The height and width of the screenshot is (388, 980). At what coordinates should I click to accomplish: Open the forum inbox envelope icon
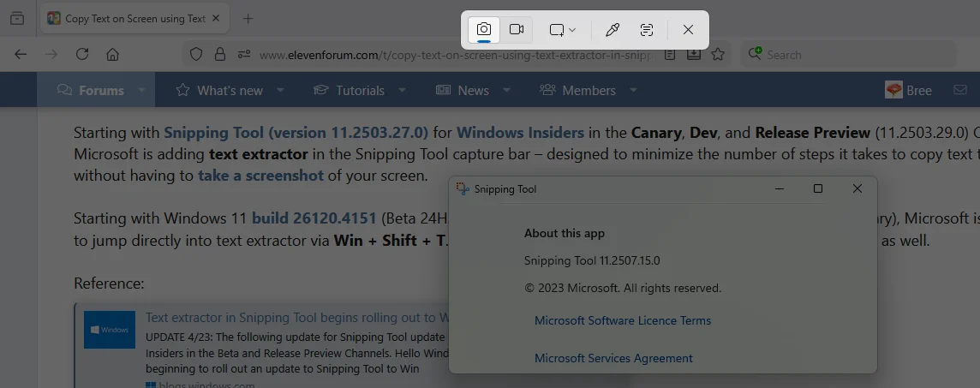(x=960, y=90)
